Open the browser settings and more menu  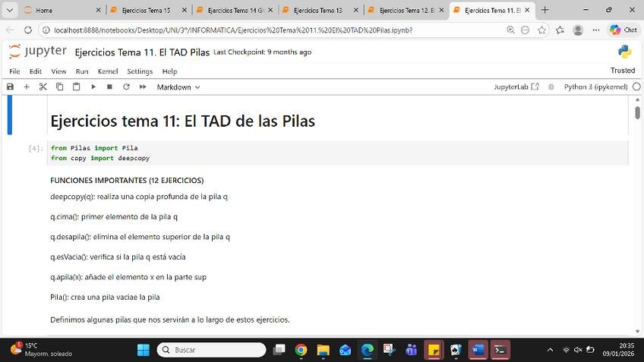596,30
